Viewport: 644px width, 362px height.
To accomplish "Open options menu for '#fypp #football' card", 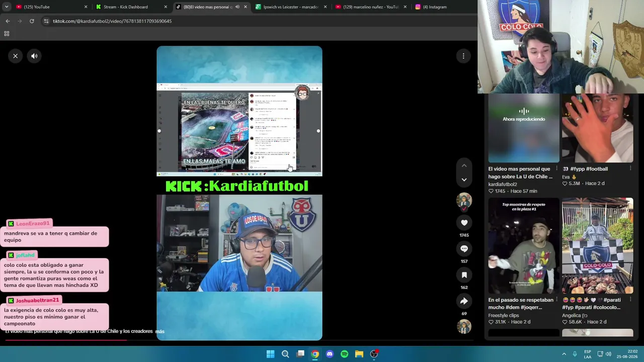I will click(630, 168).
